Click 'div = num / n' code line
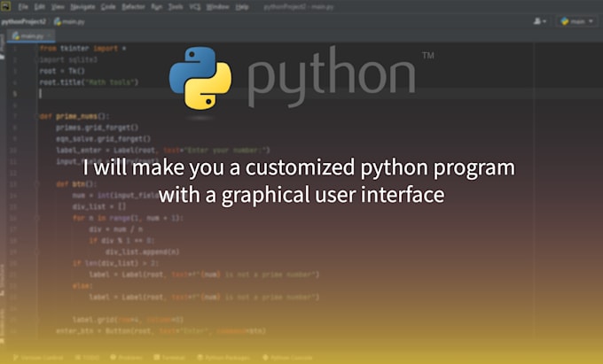The image size is (603, 364). click(x=116, y=229)
